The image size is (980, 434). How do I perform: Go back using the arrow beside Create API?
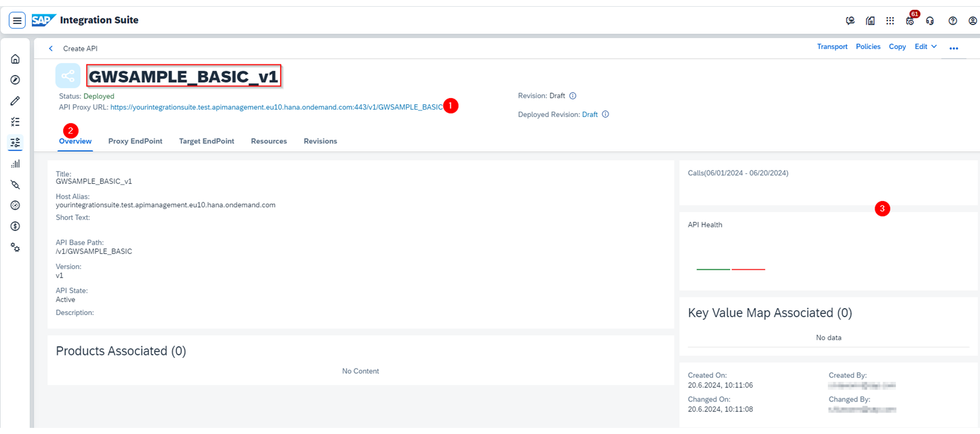tap(51, 48)
